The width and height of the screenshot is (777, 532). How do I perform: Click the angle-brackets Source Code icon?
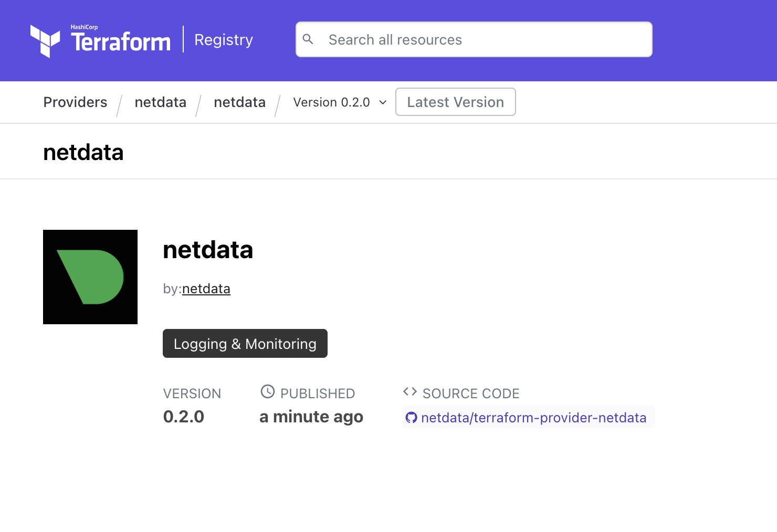[410, 391]
